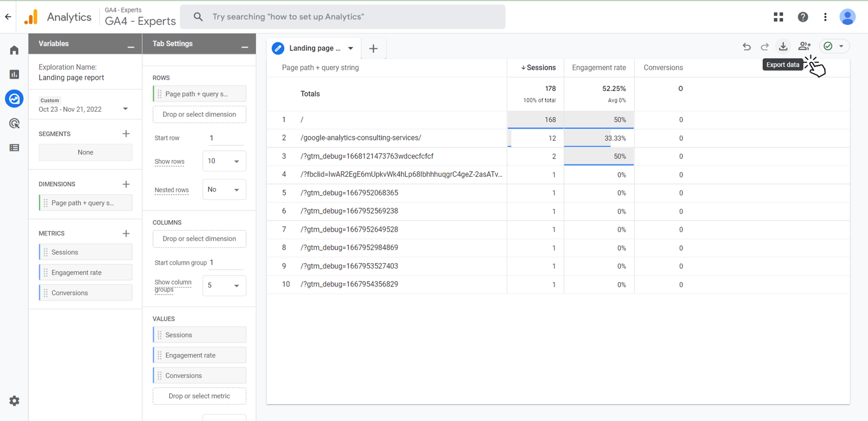Image resolution: width=868 pixels, height=421 pixels.
Task: Click the Drop or select metric box
Action: (x=199, y=396)
